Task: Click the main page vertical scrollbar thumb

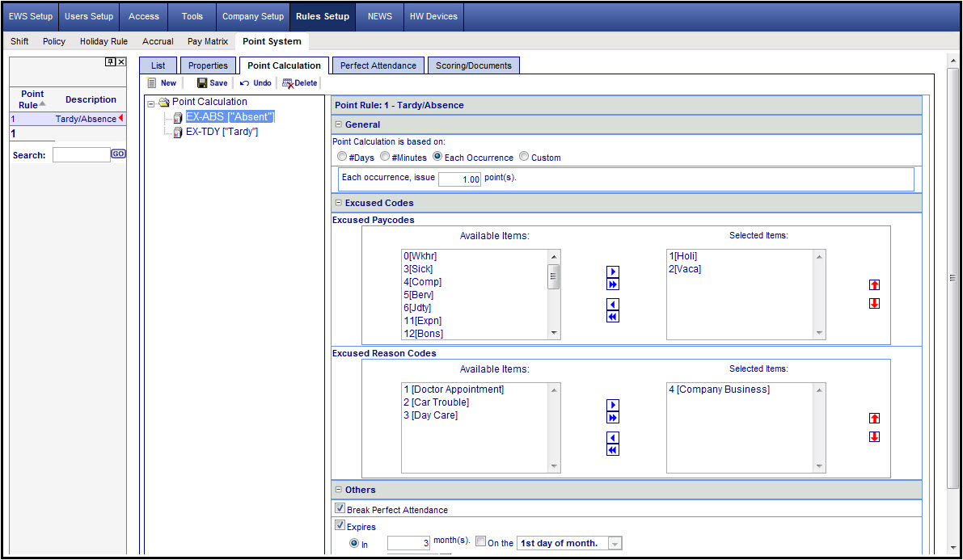Action: (952, 277)
